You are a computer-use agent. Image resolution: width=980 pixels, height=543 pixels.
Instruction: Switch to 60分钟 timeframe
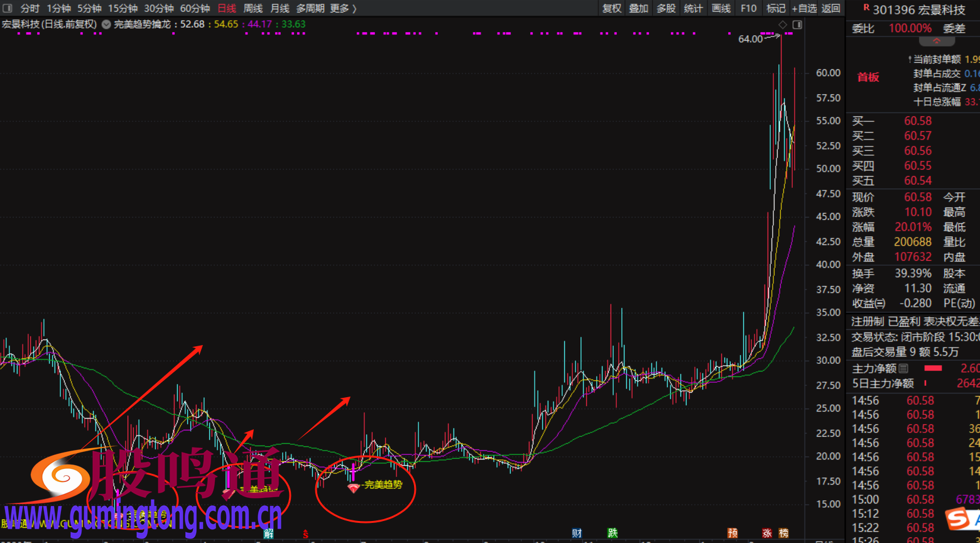pyautogui.click(x=195, y=8)
